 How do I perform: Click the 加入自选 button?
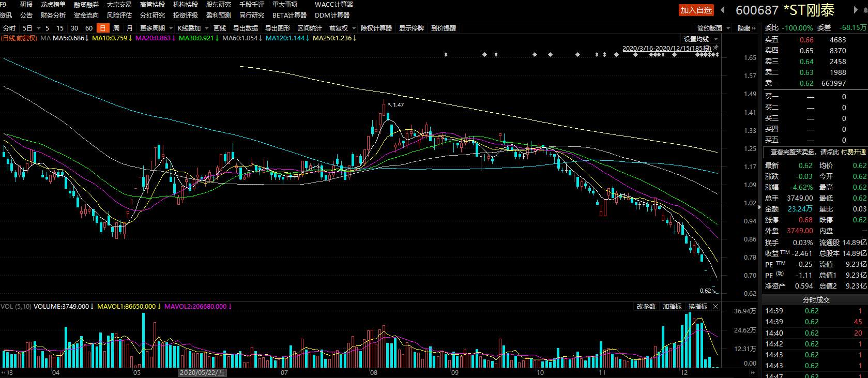point(696,10)
